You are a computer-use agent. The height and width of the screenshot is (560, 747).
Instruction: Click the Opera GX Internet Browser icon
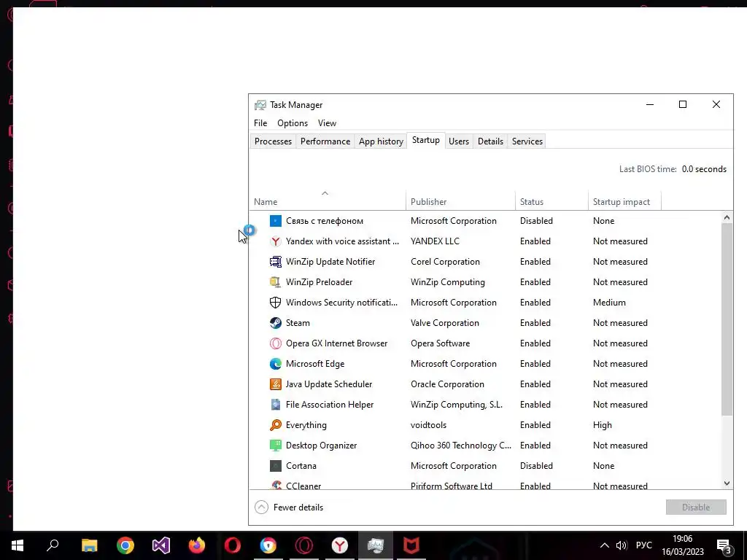(275, 344)
